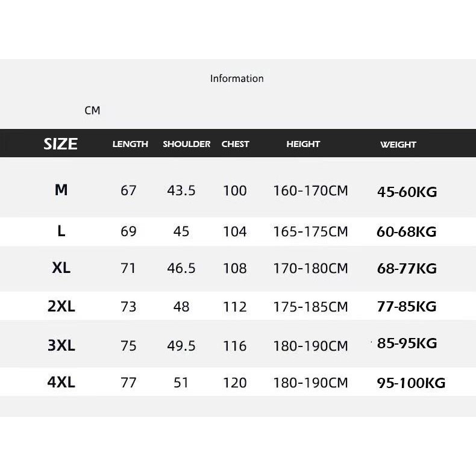Click the CHEST column header
This screenshot has width=476, height=476.
[x=235, y=144]
